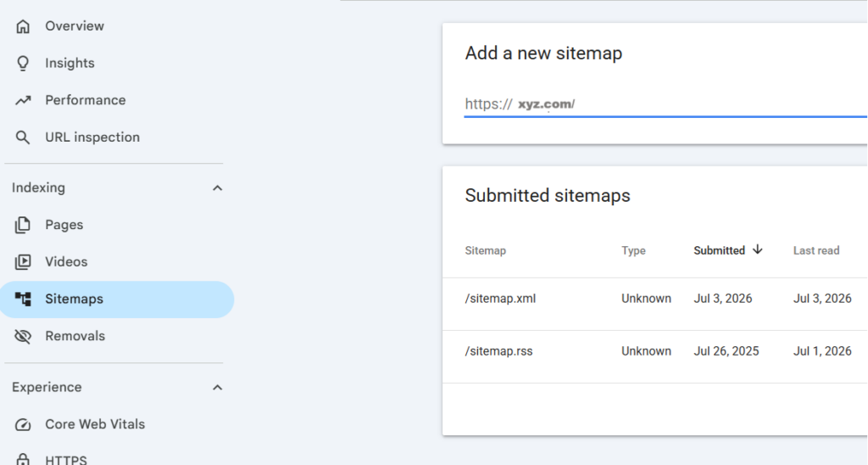This screenshot has width=868, height=465.
Task: Click Unknown type in /sitemap.rss row
Action: point(646,350)
